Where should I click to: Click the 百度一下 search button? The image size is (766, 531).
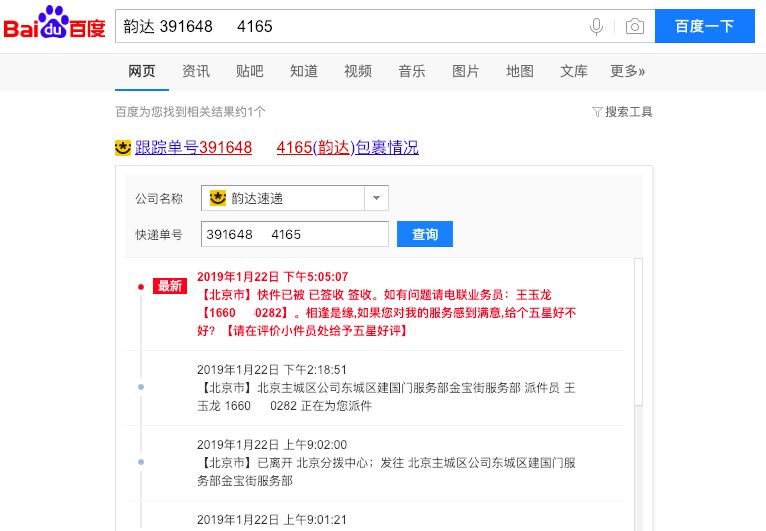pos(704,26)
